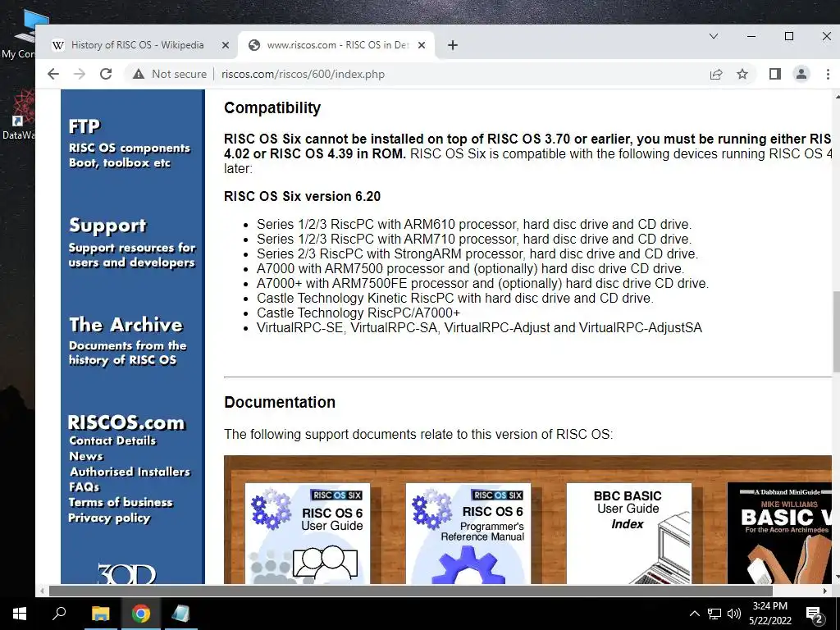Click the browser forward arrow
Screen dimensions: 840x630
click(80, 74)
